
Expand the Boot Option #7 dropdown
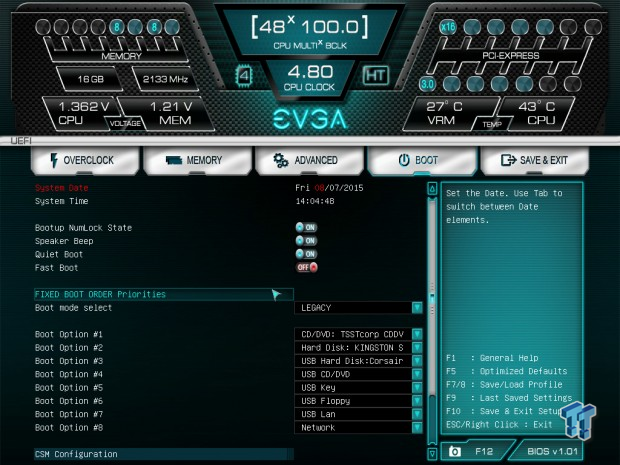(x=358, y=414)
